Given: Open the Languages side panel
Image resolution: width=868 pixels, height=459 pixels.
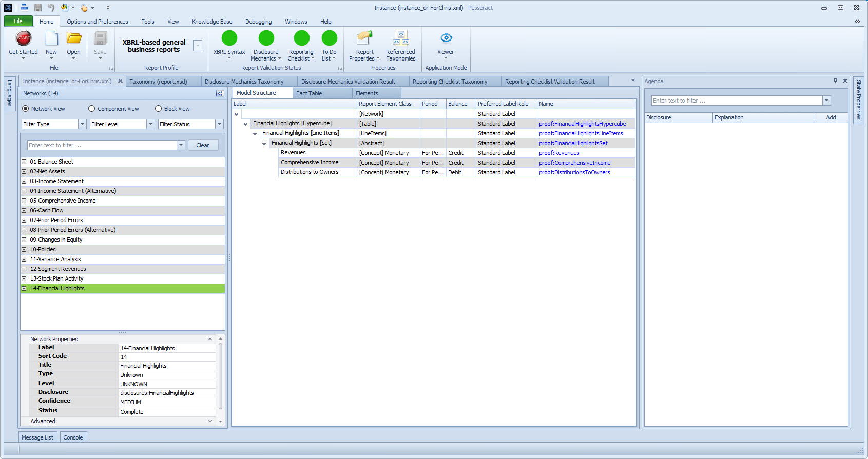Looking at the screenshot, I should [x=9, y=93].
